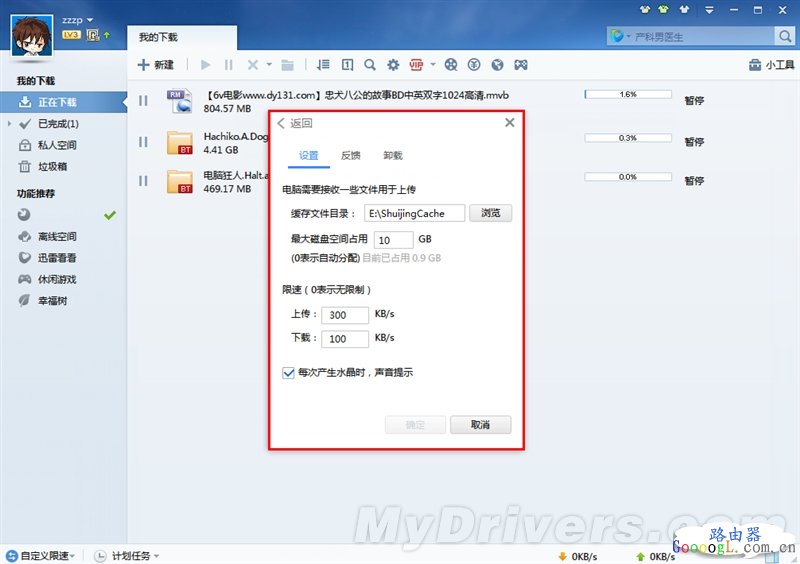Click the 新建 new download task button
This screenshot has height=564, width=800.
click(156, 65)
